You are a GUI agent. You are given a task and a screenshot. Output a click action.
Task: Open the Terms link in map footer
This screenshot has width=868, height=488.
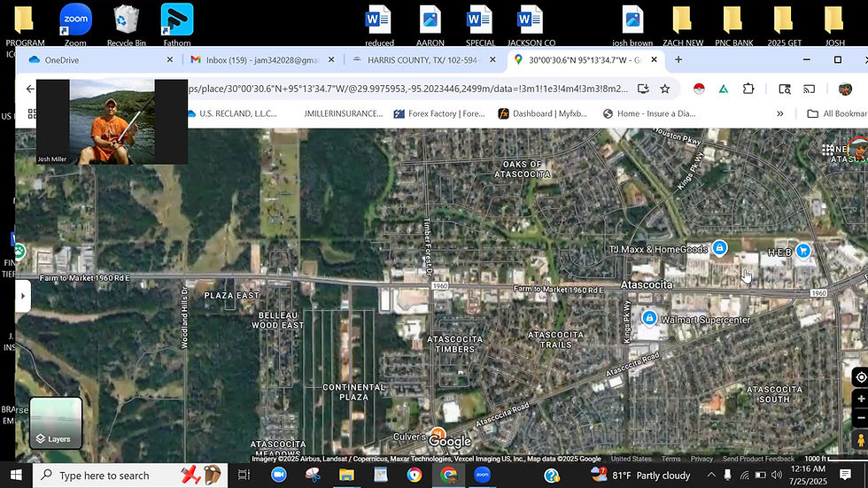(x=671, y=459)
